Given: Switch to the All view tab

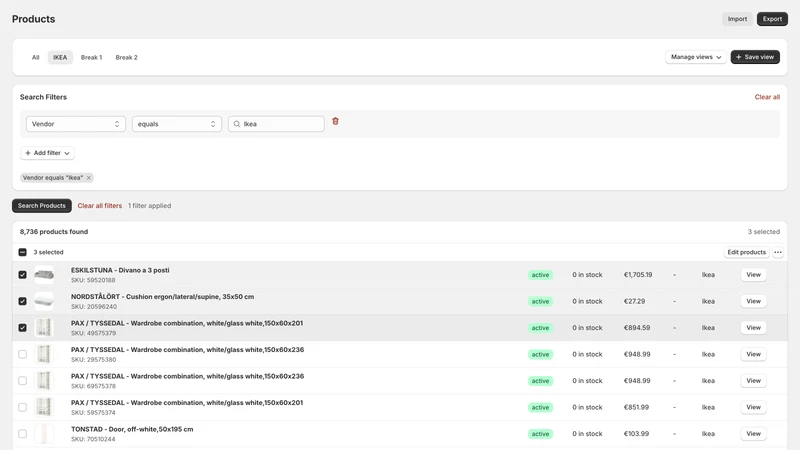Looking at the screenshot, I should [36, 58].
